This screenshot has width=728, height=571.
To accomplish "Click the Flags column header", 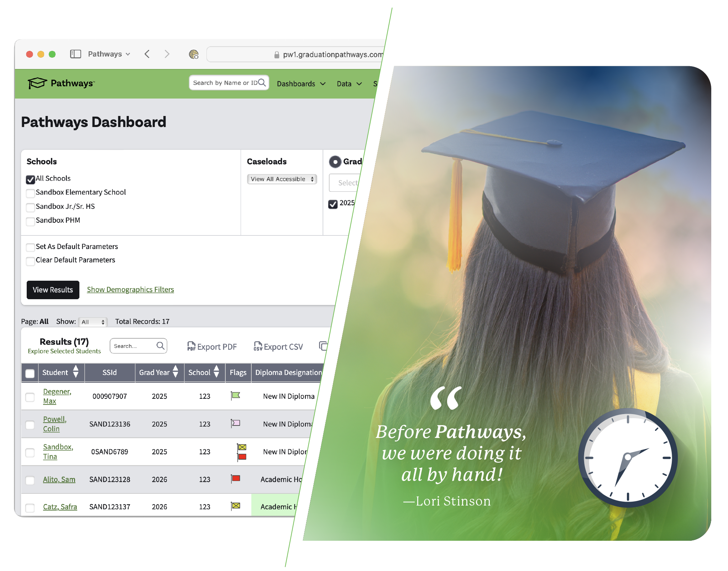I will (238, 372).
